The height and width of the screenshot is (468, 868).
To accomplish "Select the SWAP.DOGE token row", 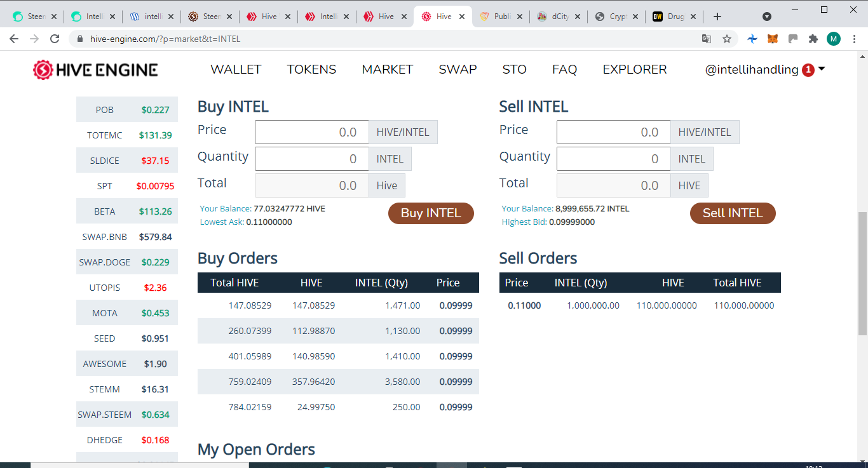I will tap(127, 262).
